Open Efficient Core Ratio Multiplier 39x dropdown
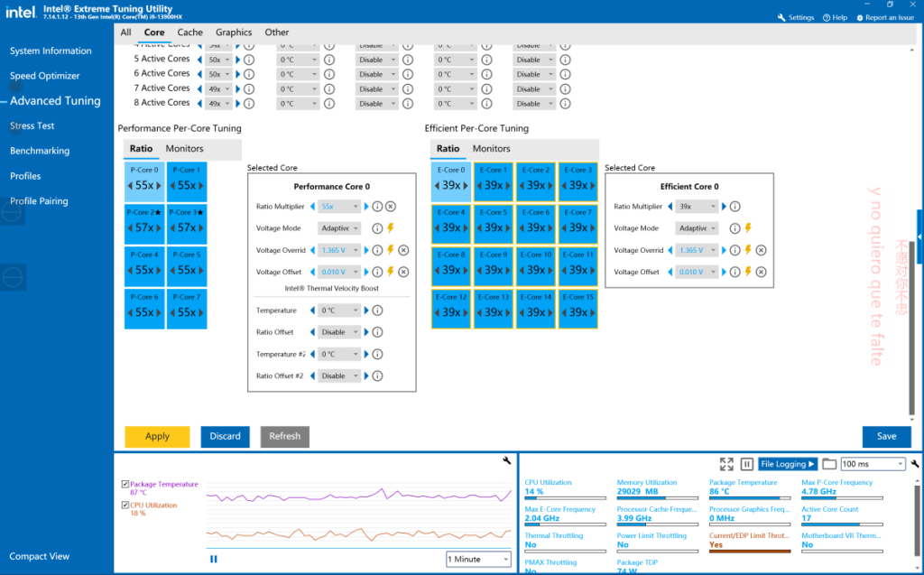The height and width of the screenshot is (575, 924). click(698, 207)
